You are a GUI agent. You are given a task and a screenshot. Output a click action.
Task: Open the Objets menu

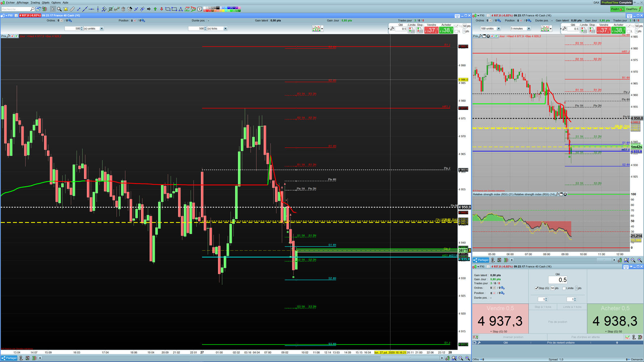click(46, 3)
